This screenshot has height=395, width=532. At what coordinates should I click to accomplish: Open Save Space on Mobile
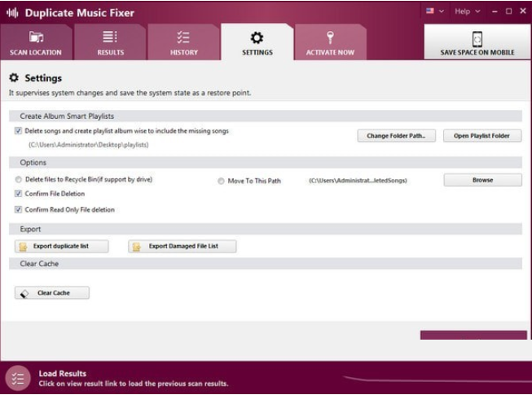(x=477, y=42)
